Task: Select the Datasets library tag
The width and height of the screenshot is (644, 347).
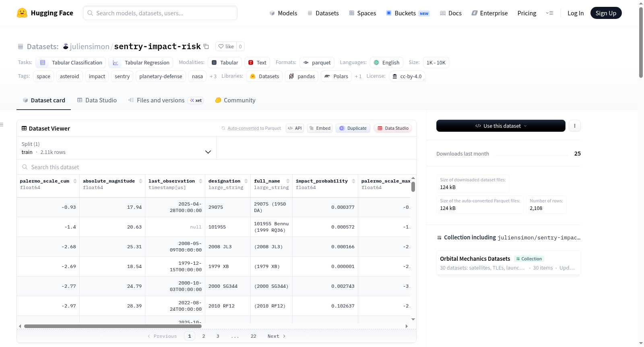Action: [x=265, y=76]
